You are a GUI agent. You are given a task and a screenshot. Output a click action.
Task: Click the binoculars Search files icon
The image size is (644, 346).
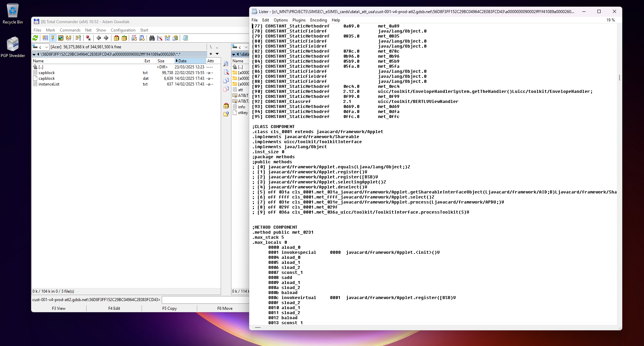pyautogui.click(x=152, y=38)
